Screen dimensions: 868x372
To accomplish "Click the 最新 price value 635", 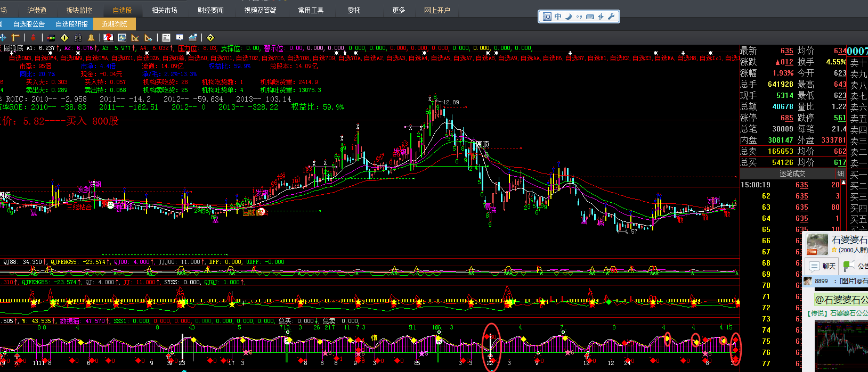I will click(787, 51).
